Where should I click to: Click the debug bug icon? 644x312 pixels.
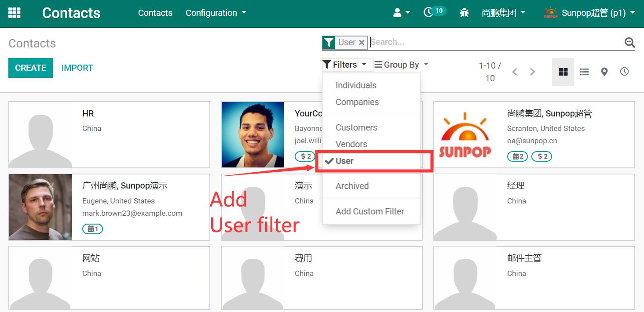(464, 13)
